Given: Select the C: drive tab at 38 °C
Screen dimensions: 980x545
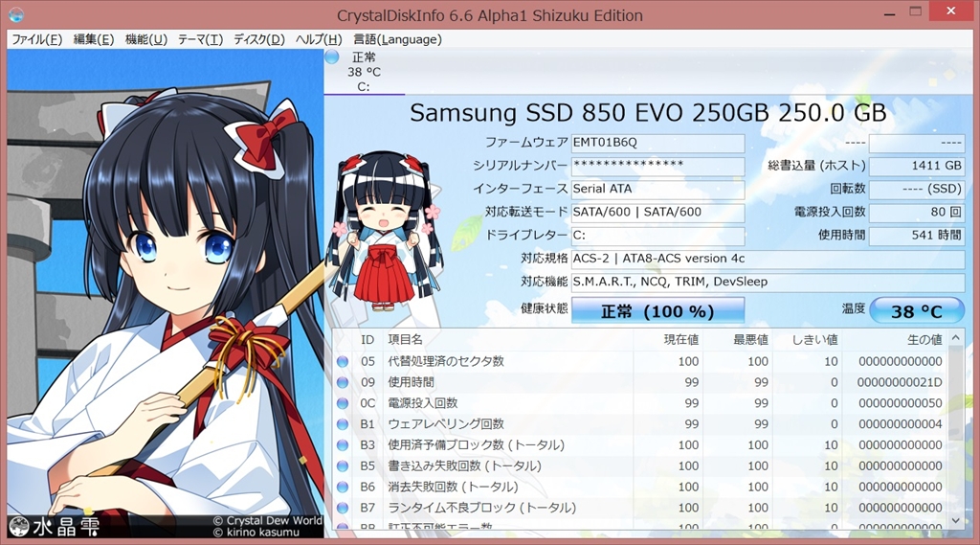Looking at the screenshot, I should tap(365, 72).
